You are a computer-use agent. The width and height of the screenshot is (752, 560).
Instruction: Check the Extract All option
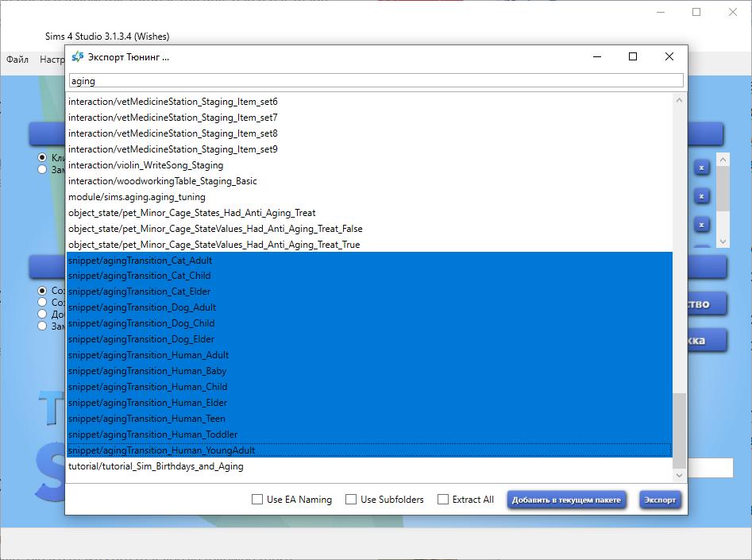coord(443,500)
